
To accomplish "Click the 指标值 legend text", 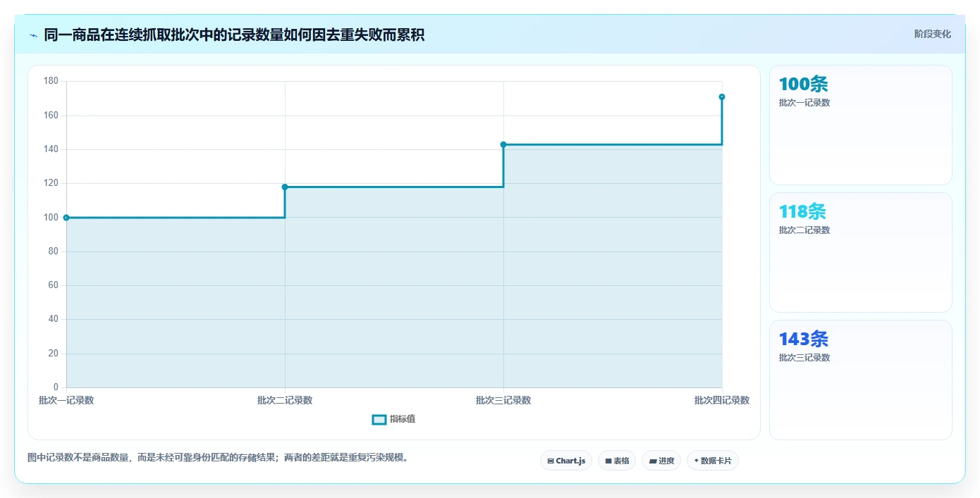I will coord(403,419).
